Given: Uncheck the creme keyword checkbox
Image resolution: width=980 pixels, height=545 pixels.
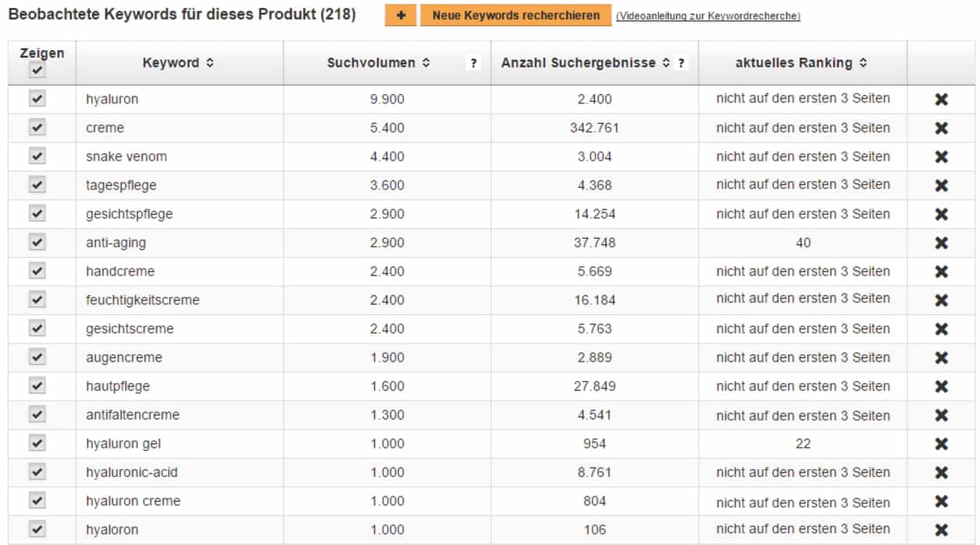Looking at the screenshot, I should coord(37,128).
